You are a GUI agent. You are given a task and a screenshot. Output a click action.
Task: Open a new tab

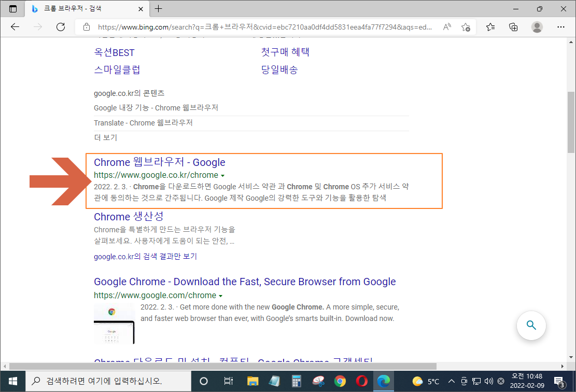[158, 8]
